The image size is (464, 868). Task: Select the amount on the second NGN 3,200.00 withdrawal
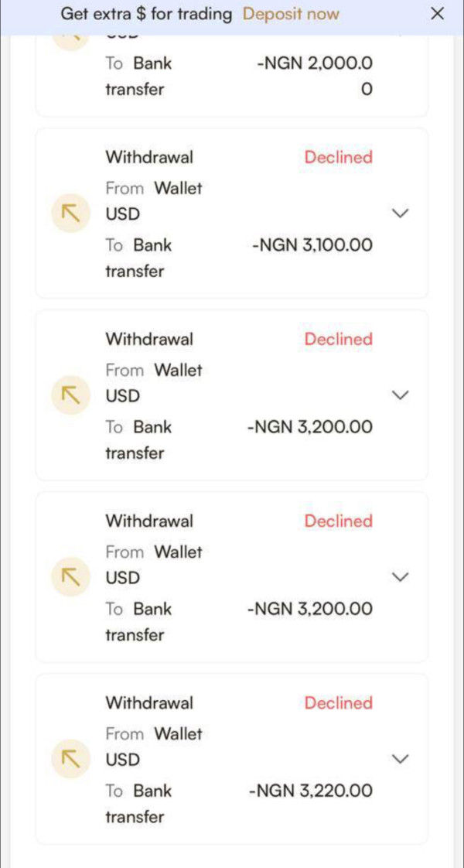309,609
